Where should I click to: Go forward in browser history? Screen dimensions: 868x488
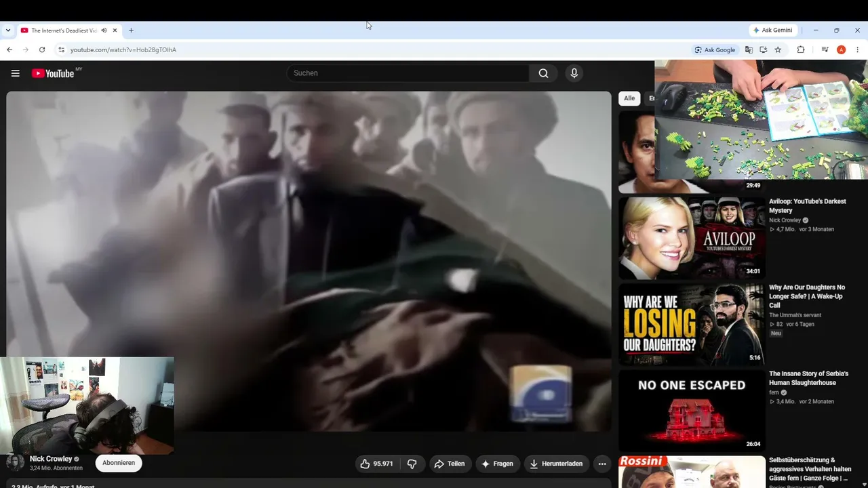26,49
